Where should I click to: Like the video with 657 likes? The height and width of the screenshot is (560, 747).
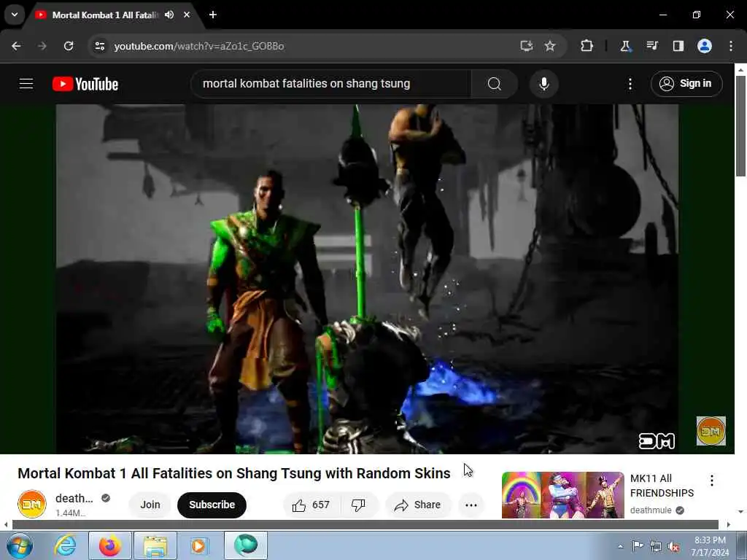(x=311, y=505)
